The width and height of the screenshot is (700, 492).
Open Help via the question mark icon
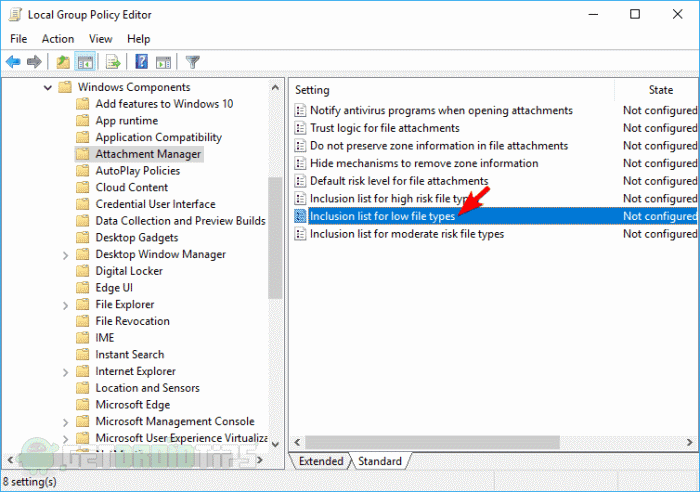coord(142,62)
